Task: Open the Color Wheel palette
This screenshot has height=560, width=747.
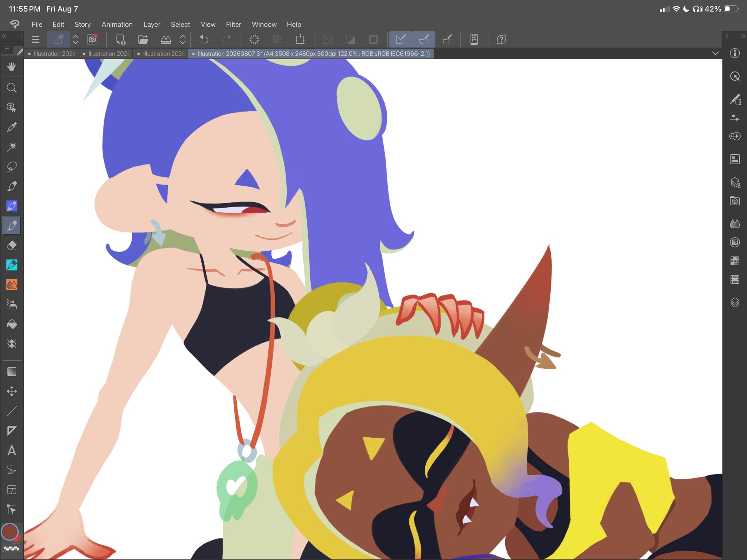Action: point(735,242)
